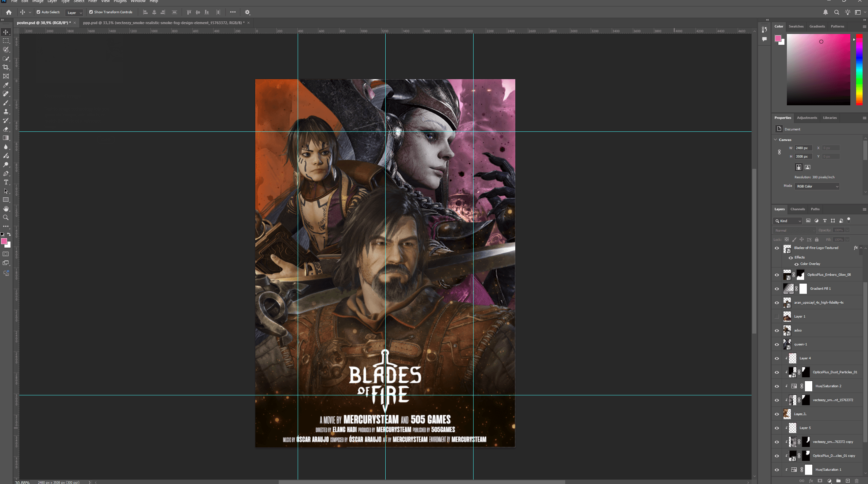Switch to the Channels tab
The width and height of the screenshot is (868, 484).
pos(797,209)
